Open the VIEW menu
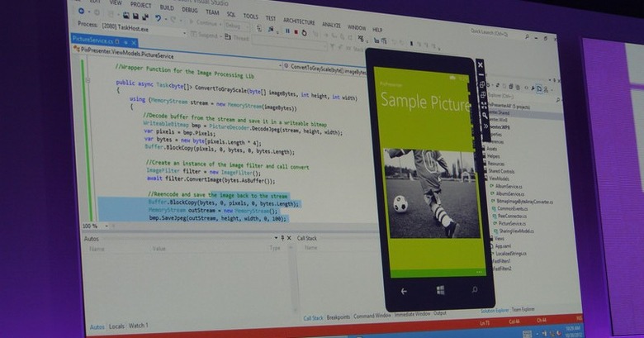644x338 pixels. (116, 2)
